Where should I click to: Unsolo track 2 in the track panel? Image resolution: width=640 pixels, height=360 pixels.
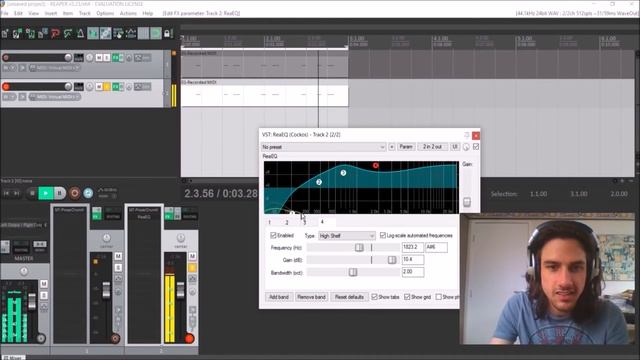pos(107,87)
